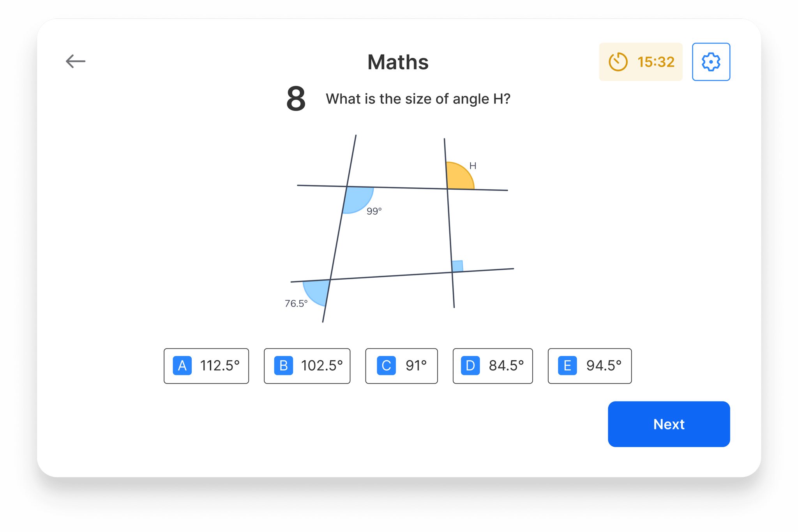The height and width of the screenshot is (532, 798).
Task: Click the timer clock icon
Action: pyautogui.click(x=618, y=62)
